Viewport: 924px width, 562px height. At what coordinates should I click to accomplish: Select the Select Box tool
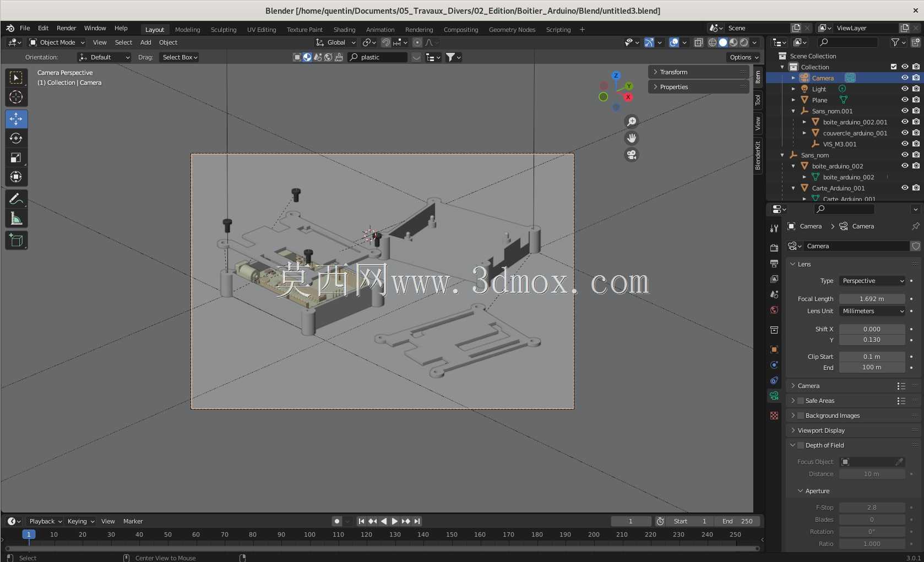(16, 78)
